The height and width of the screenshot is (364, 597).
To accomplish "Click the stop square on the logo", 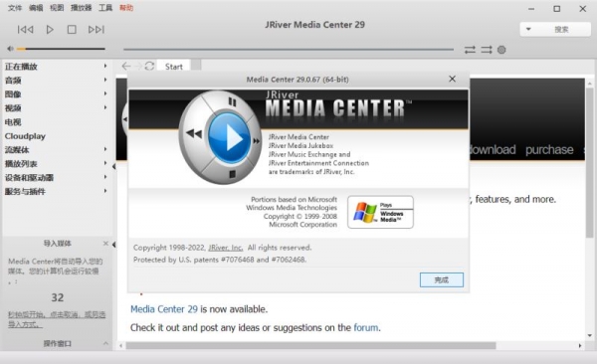I will coord(232,174).
